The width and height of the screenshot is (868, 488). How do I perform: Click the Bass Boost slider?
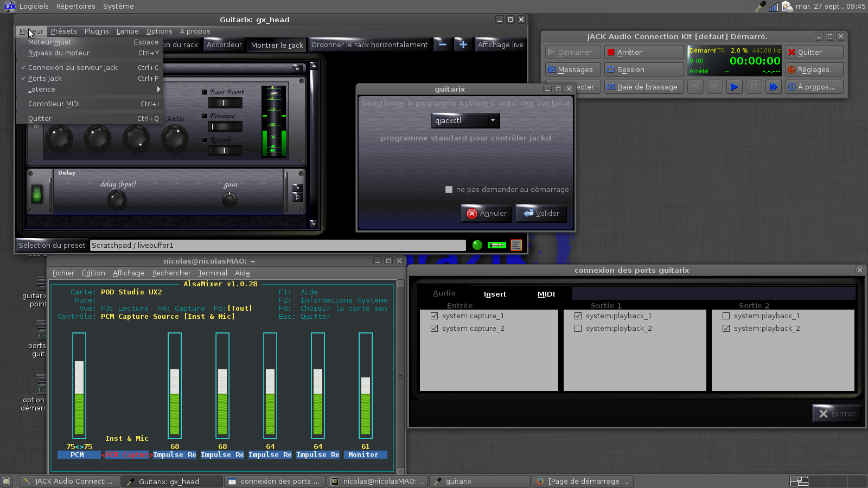coord(225,102)
